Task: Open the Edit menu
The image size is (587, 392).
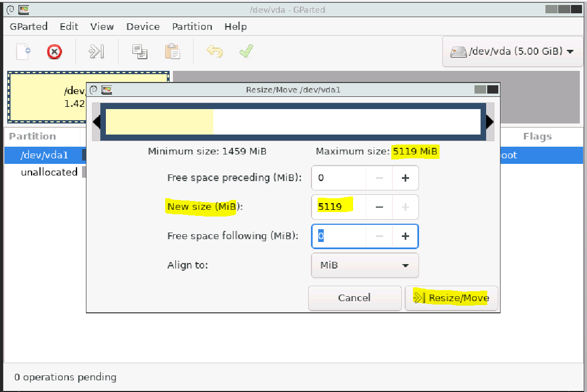Action: tap(69, 27)
